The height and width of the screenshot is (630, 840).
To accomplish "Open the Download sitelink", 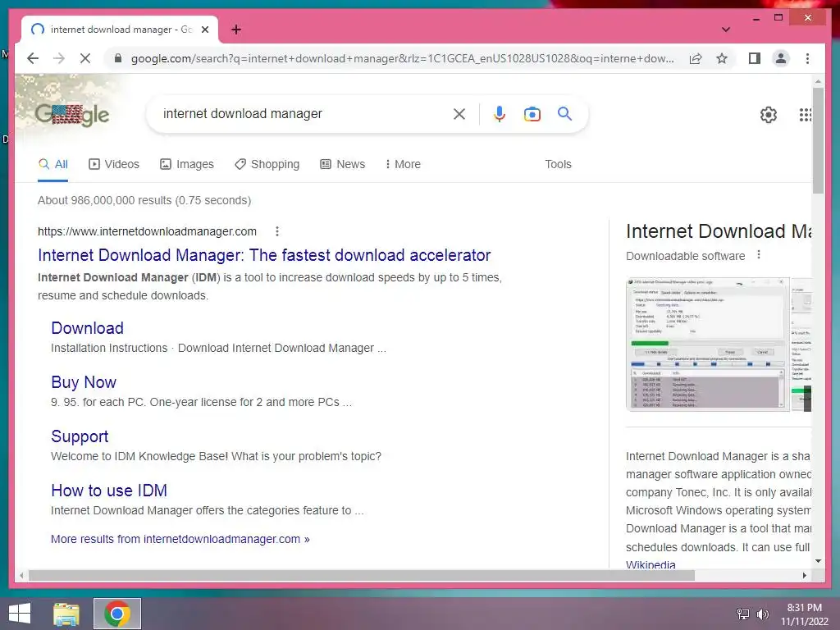I will click(87, 328).
